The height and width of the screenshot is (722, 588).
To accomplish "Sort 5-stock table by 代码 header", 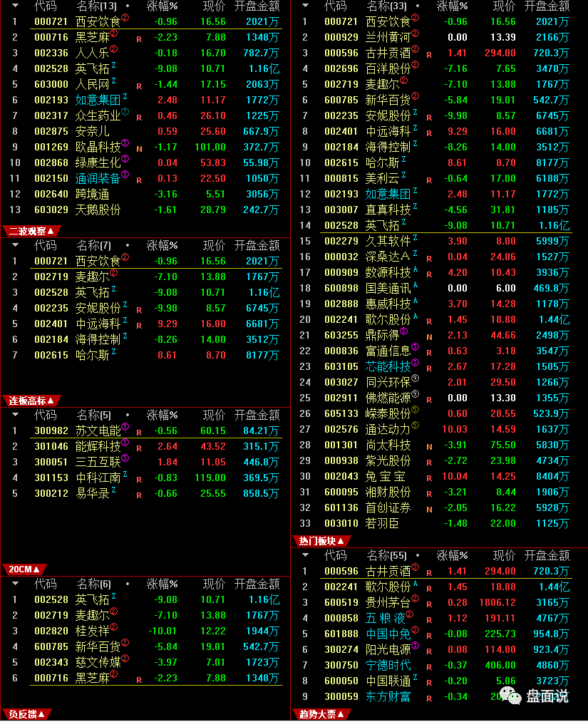I will click(x=45, y=415).
